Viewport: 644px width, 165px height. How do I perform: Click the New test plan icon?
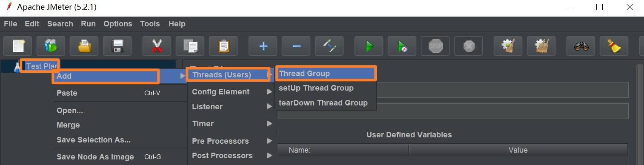[x=18, y=46]
